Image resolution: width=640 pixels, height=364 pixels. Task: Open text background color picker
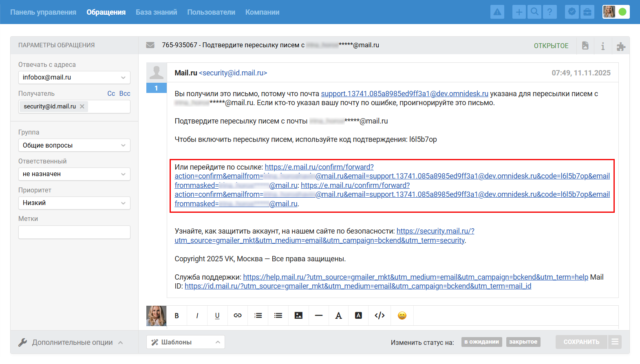tap(358, 315)
